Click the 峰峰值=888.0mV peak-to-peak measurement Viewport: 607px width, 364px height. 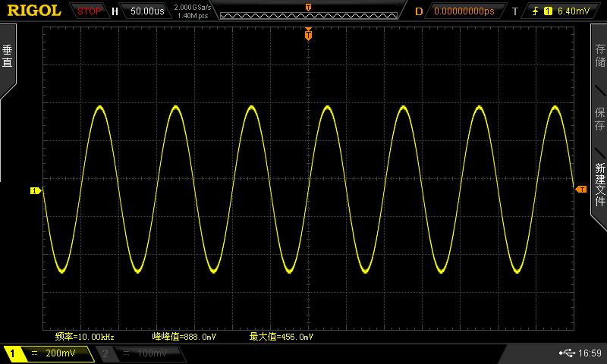[x=184, y=337]
